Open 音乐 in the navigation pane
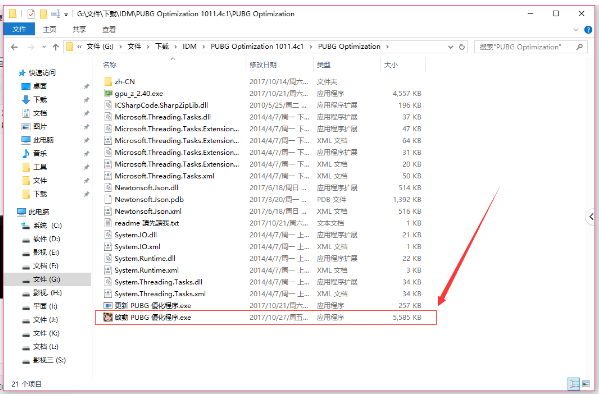 click(39, 154)
